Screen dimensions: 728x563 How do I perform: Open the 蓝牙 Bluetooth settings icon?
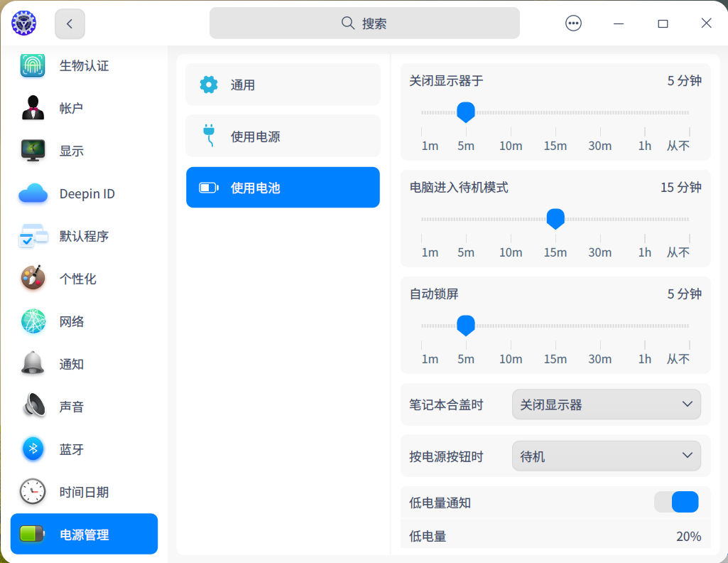[x=32, y=449]
